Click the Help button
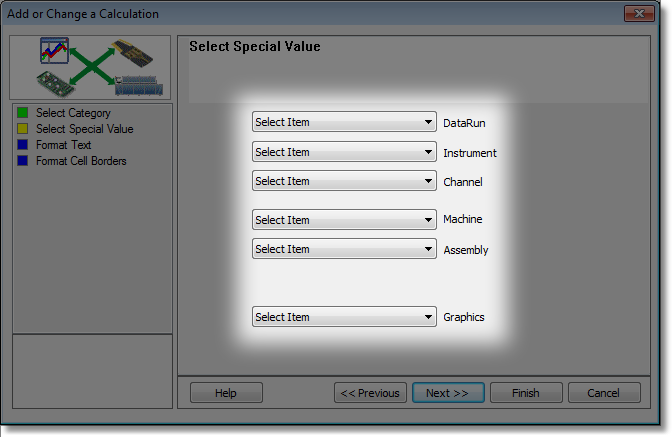The width and height of the screenshot is (672, 437). [x=226, y=392]
